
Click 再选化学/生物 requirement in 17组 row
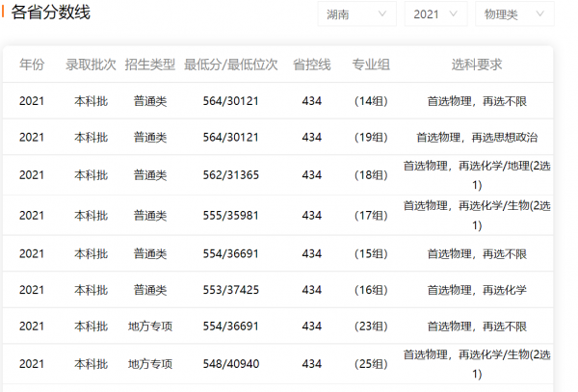click(x=477, y=215)
